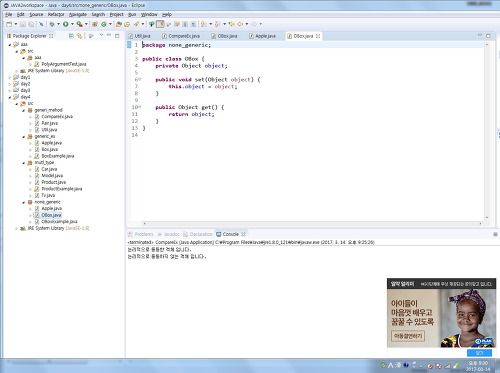
Task: Click the Open Type toolbar icon
Action: 119,24
